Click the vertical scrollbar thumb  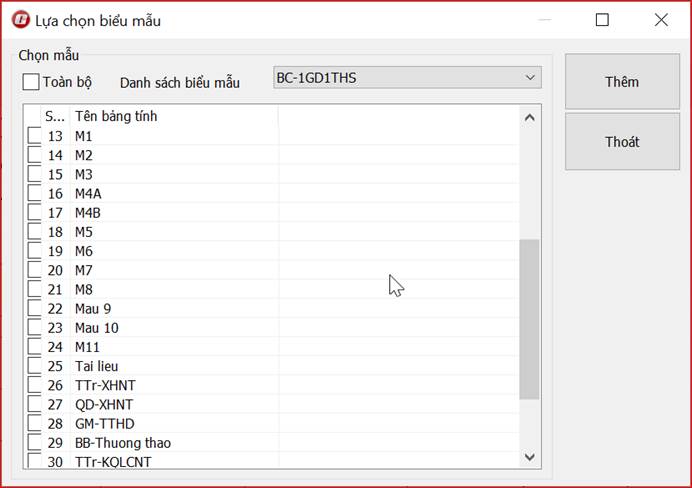529,320
